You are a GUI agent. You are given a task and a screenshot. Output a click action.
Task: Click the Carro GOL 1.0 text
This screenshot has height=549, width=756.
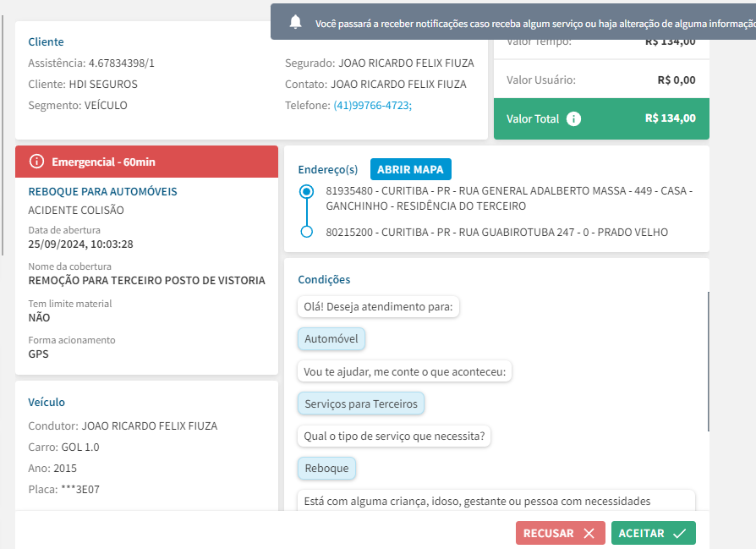tap(80, 447)
